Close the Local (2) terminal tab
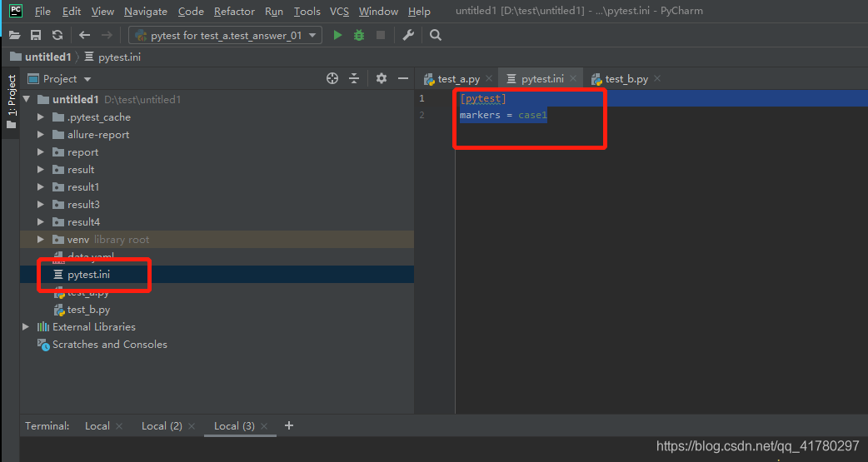This screenshot has width=868, height=462. 192,426
